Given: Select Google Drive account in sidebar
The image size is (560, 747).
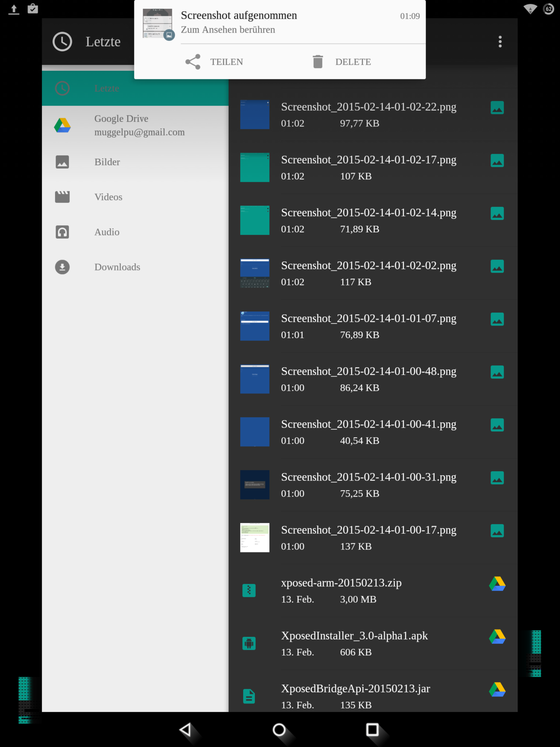Looking at the screenshot, I should click(x=139, y=125).
